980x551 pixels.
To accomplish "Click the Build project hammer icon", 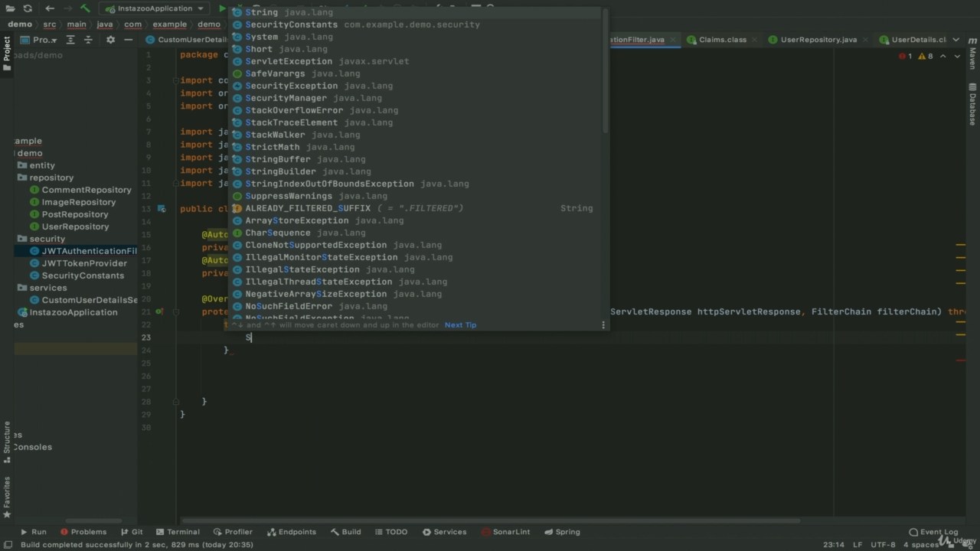I will [85, 8].
